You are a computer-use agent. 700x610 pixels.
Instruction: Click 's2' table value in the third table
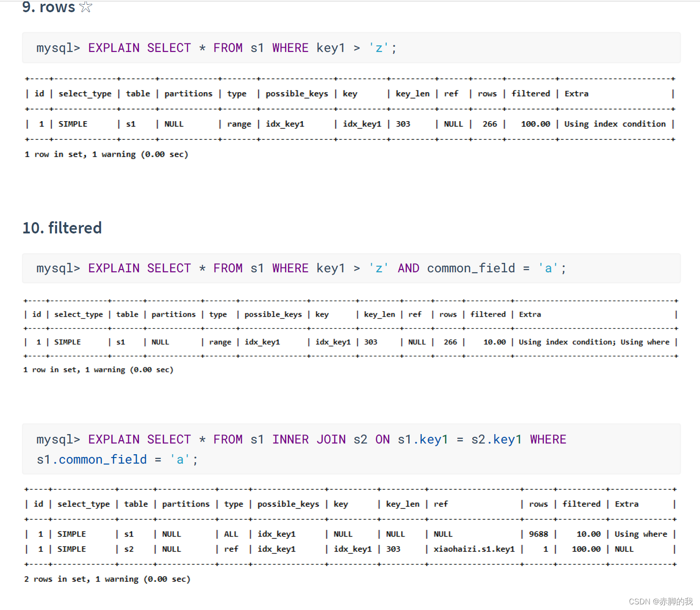(129, 549)
